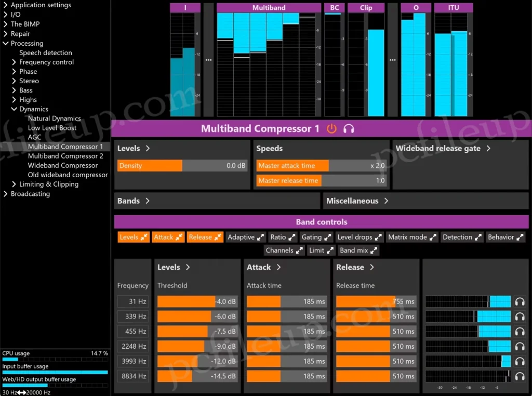
Task: Solo the 339 Hz band headphones icon
Action: 520,316
